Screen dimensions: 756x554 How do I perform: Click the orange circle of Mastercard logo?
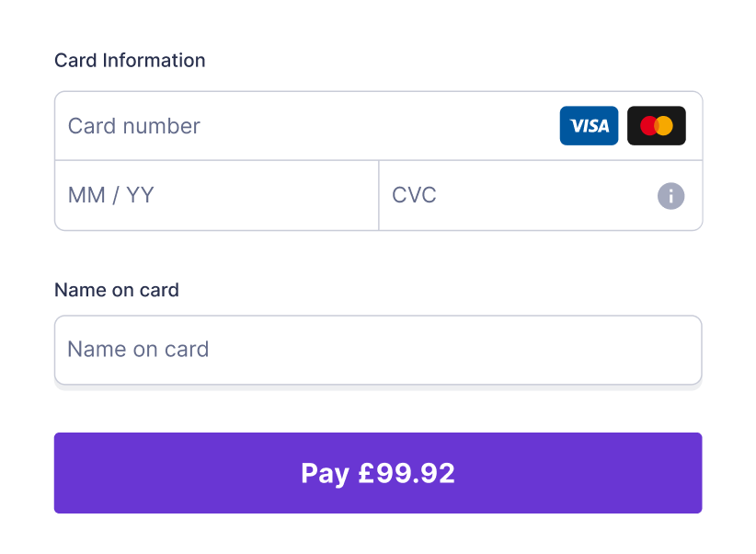pyautogui.click(x=664, y=125)
